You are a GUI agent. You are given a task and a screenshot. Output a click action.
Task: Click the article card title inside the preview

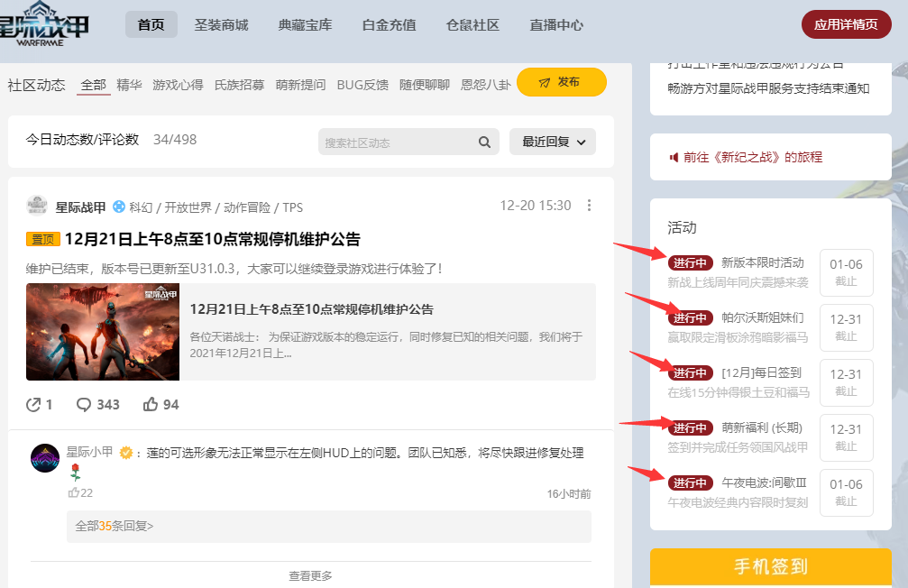tap(312, 309)
